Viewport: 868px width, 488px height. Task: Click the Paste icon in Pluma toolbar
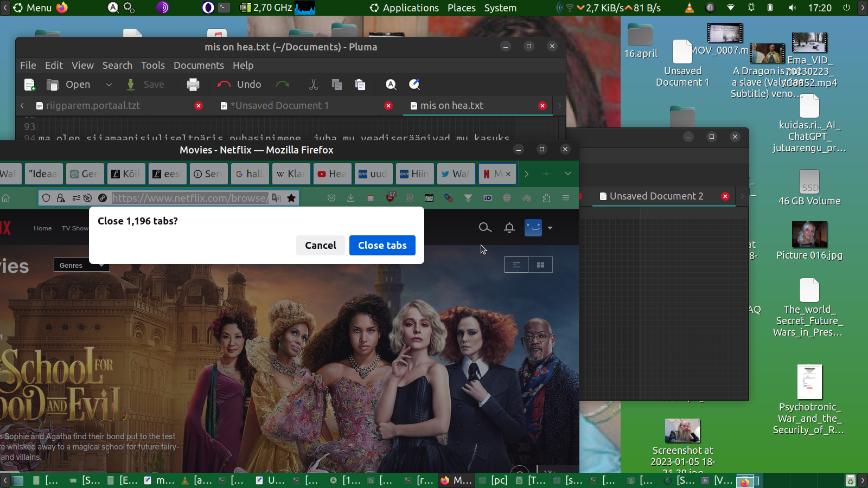tap(360, 85)
